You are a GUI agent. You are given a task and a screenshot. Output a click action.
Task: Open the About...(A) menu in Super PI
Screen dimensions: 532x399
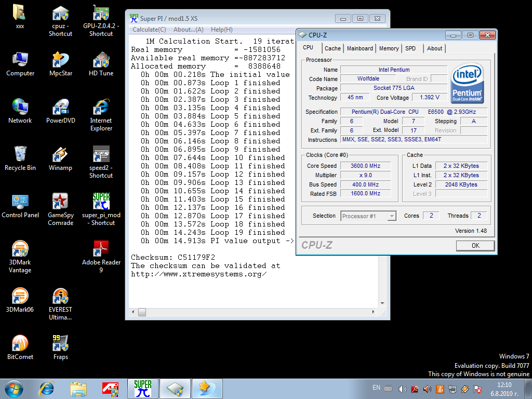[x=188, y=30]
